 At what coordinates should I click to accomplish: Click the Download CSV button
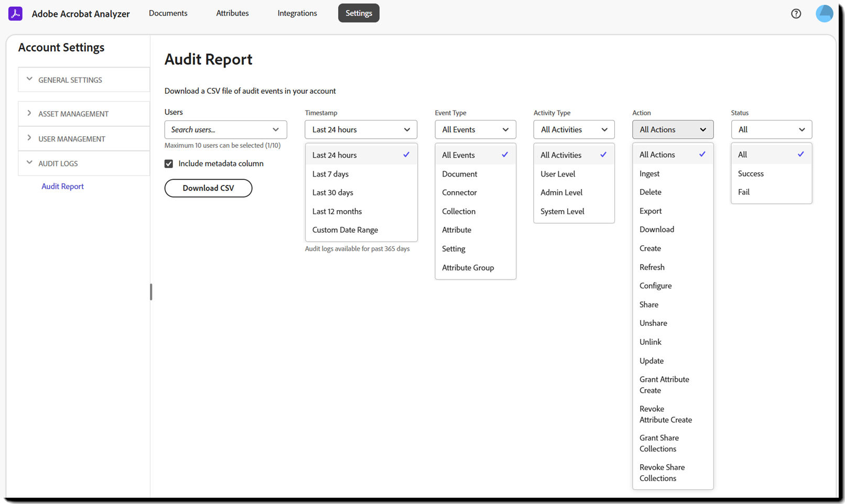tap(208, 188)
